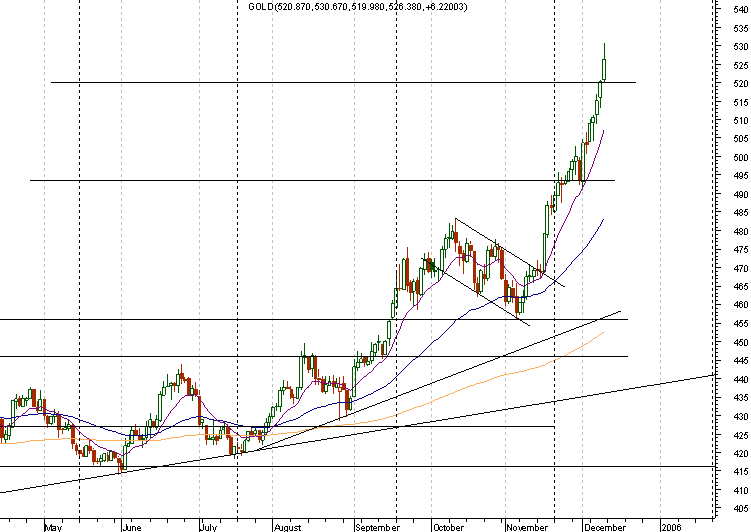Select the 460 value on the price axis
Screen dimensions: 751x532
coord(740,305)
